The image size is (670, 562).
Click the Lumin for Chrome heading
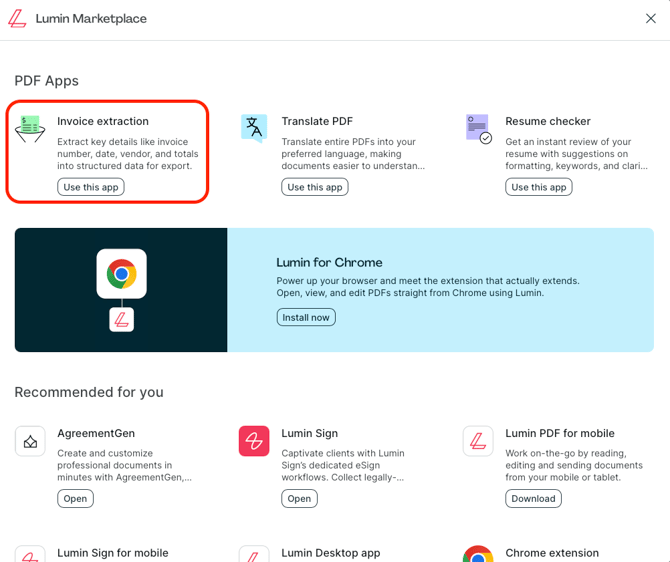(x=329, y=262)
